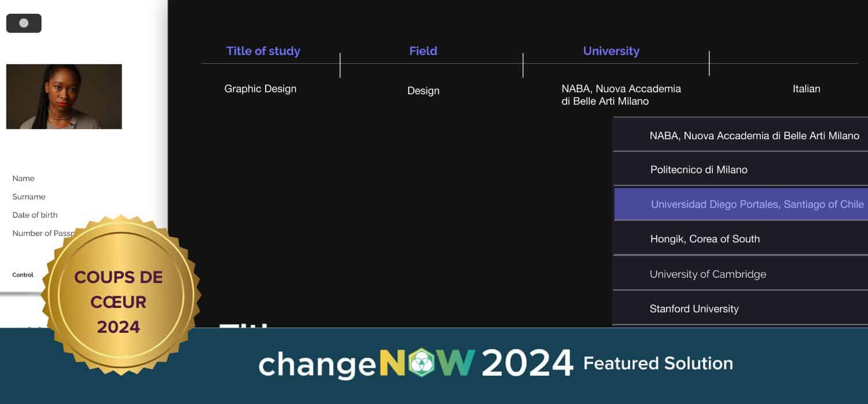Choose NABA option in the university dropdown list
This screenshot has height=404, width=868.
[x=754, y=135]
